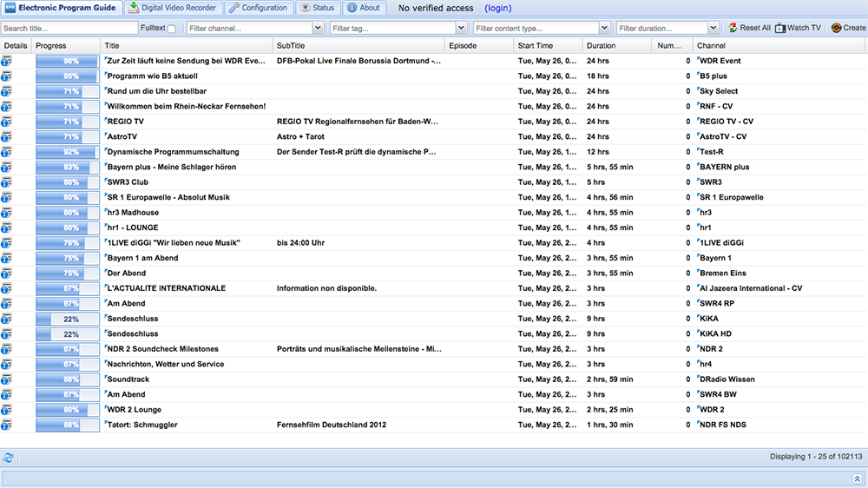Expand the bottom panel with double-arrow icon
868x488 pixels.
857,478
